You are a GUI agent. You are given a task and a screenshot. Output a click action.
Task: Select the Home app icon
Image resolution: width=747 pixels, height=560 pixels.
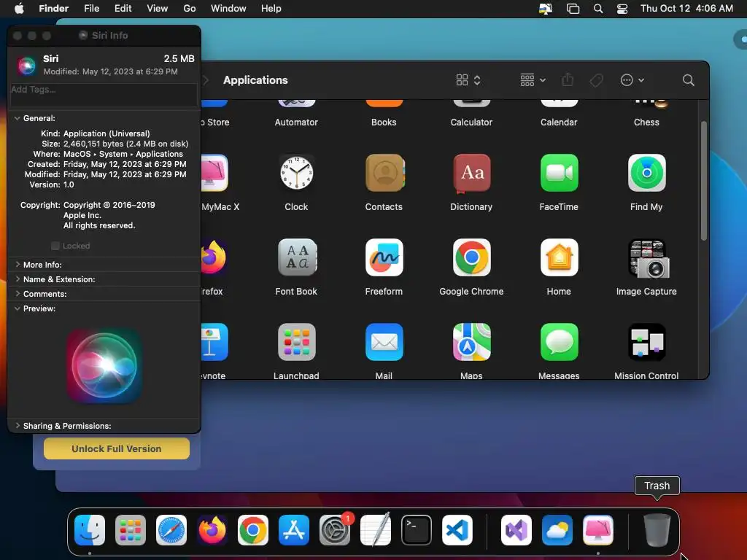560,257
